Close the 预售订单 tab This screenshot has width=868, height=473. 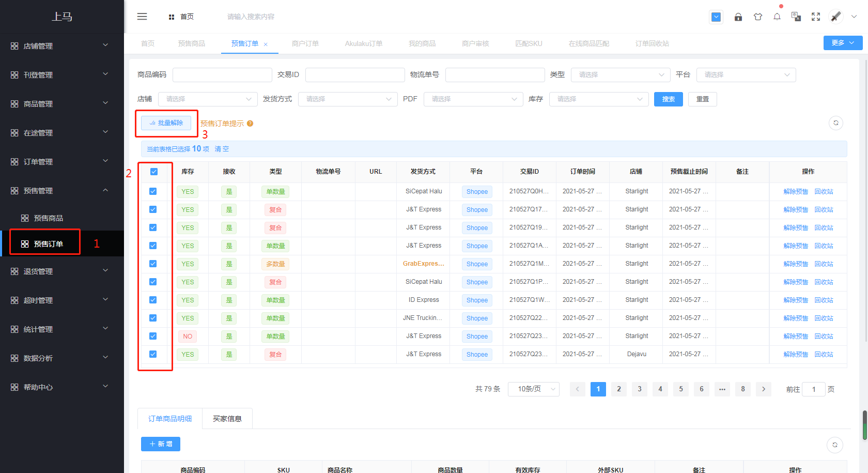point(266,44)
